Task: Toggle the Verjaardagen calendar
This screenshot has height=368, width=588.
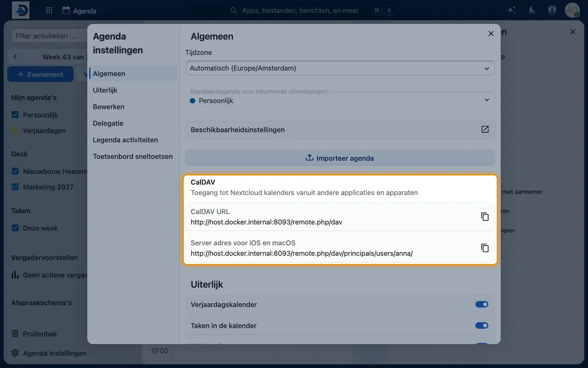Action: [x=15, y=131]
